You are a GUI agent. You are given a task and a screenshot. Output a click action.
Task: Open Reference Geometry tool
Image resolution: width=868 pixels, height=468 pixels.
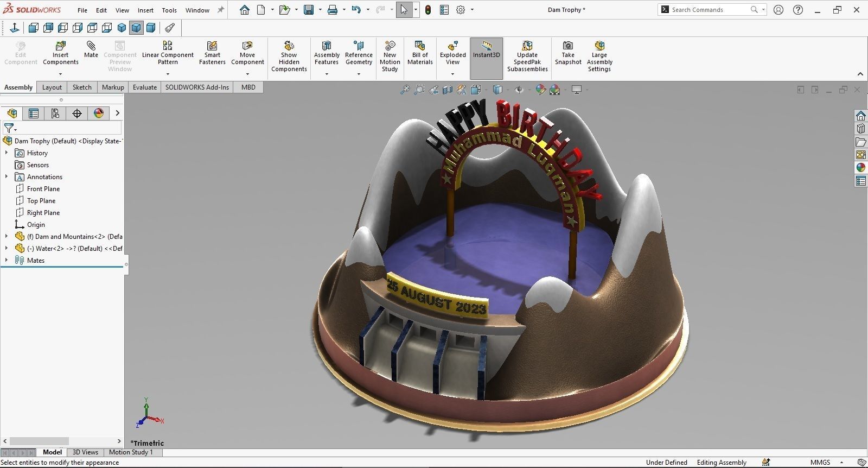point(359,52)
